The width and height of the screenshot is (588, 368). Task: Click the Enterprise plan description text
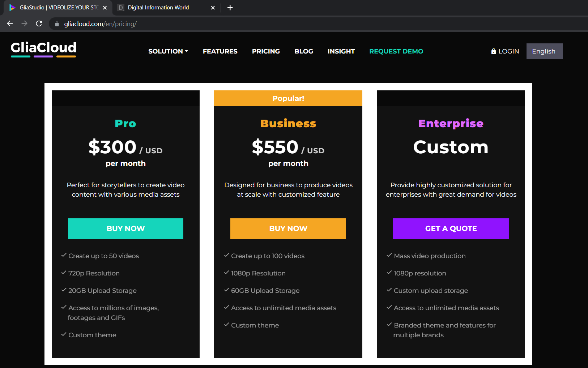451,190
